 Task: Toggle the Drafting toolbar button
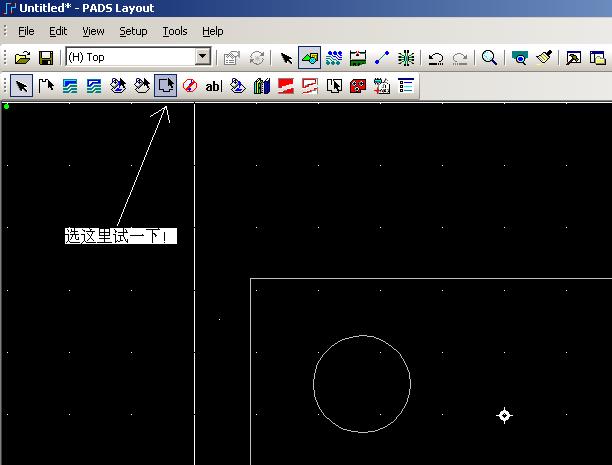(x=310, y=58)
